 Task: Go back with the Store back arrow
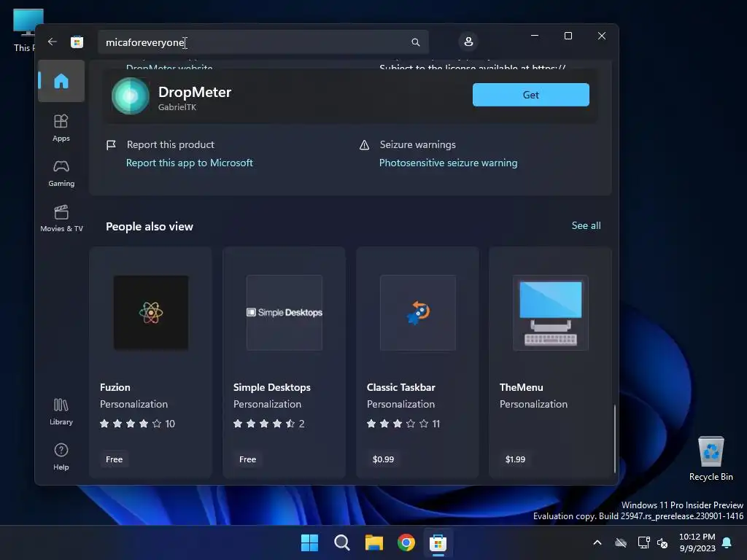pos(53,42)
